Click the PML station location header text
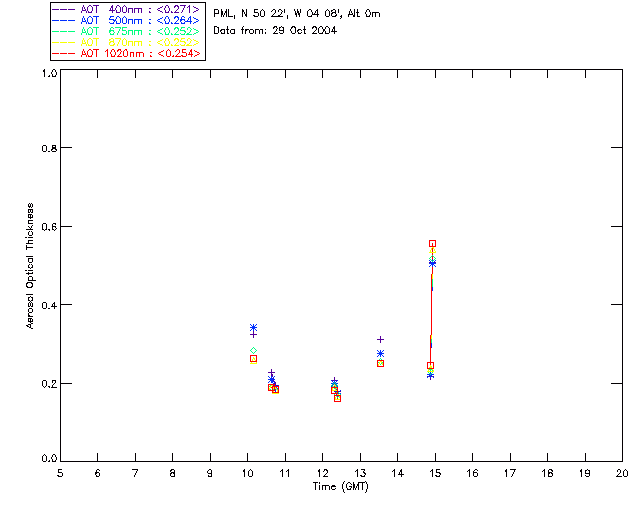Image resolution: width=640 pixels, height=512 pixels. pos(297,14)
